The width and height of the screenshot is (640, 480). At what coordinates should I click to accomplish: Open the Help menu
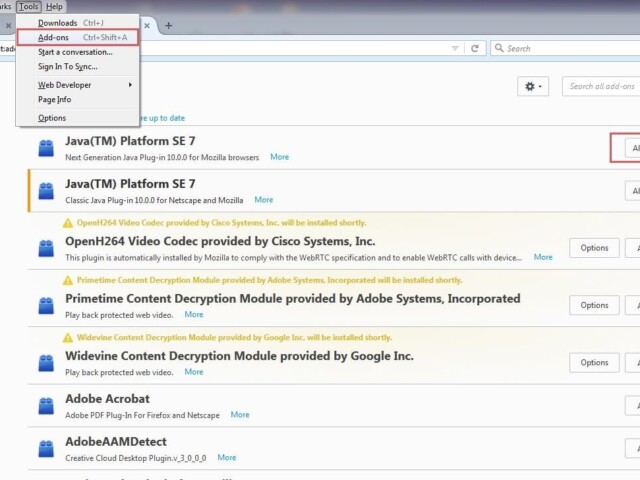point(54,6)
